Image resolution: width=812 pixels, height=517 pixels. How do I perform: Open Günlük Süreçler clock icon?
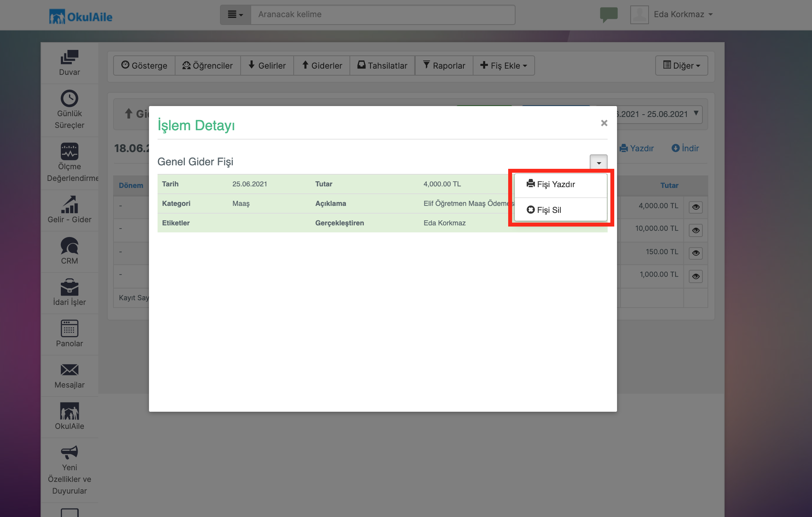pos(69,98)
